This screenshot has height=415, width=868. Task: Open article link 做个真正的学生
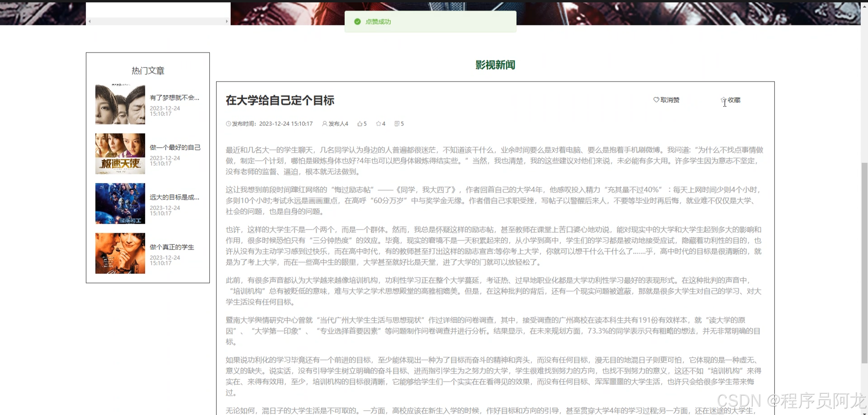(x=172, y=247)
